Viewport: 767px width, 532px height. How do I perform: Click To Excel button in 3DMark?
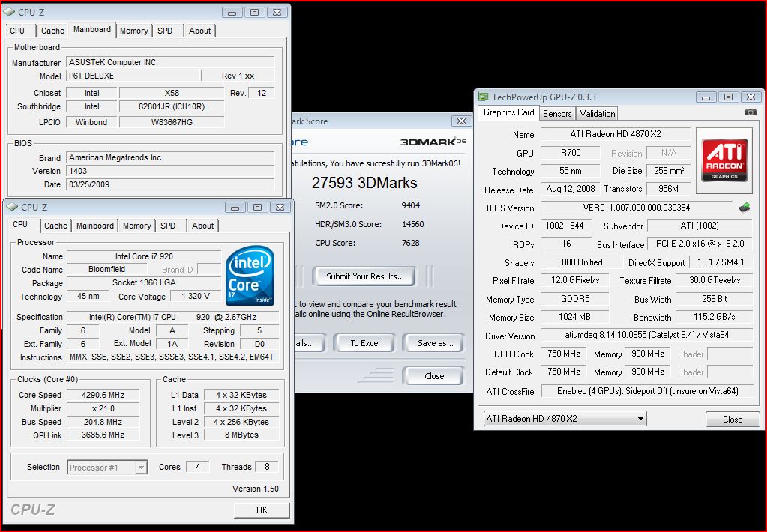click(365, 343)
